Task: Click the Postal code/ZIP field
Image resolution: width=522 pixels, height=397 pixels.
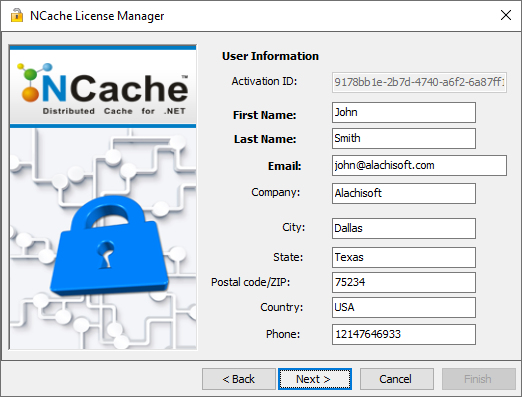Action: (x=404, y=282)
